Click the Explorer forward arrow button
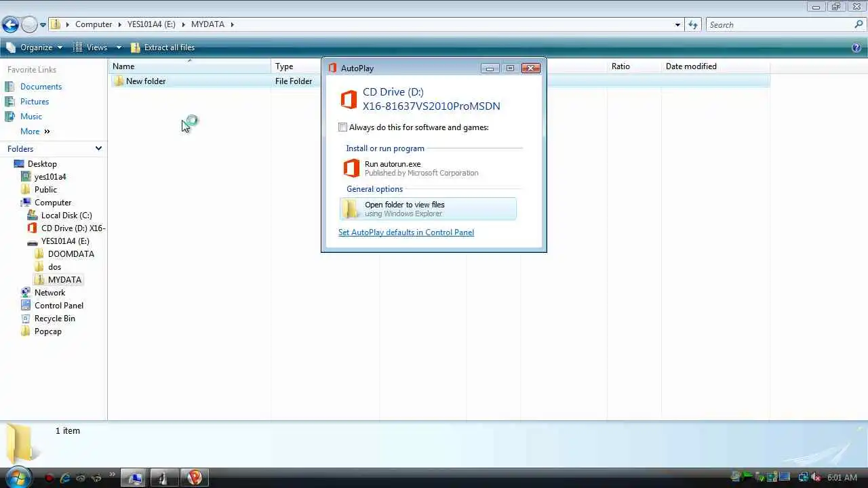Screen dimensions: 868x488 (29, 25)
